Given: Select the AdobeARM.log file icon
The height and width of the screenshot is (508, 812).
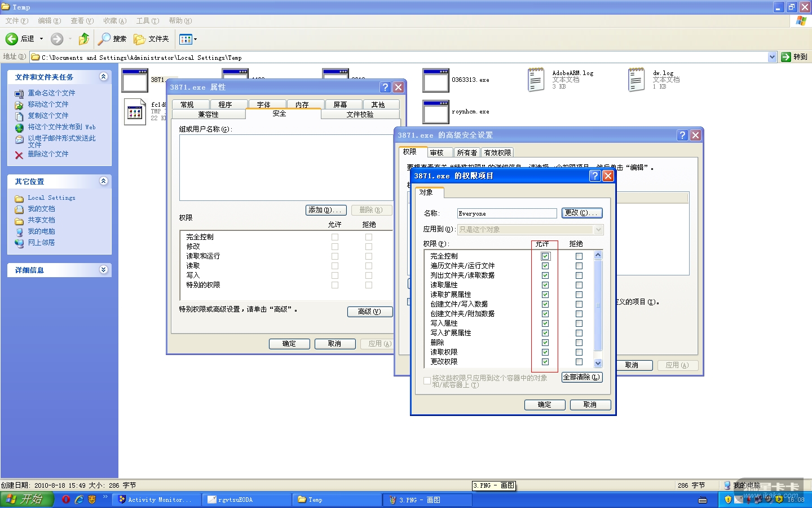Looking at the screenshot, I should [x=536, y=80].
